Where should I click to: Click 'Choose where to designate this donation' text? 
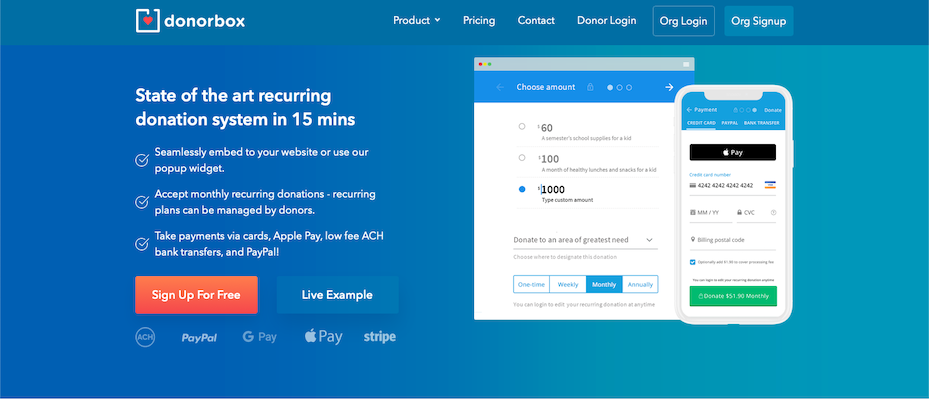pyautogui.click(x=565, y=257)
